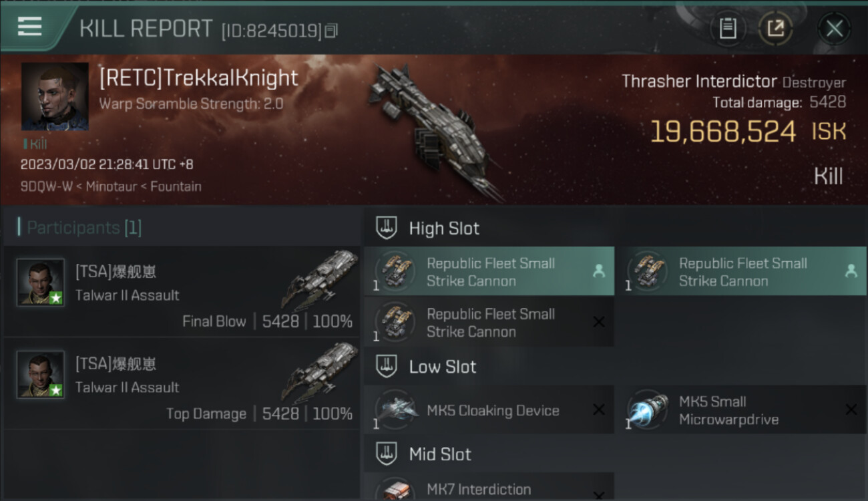Open the hamburger menu at top left
Screen dimensions: 868x501
point(29,26)
